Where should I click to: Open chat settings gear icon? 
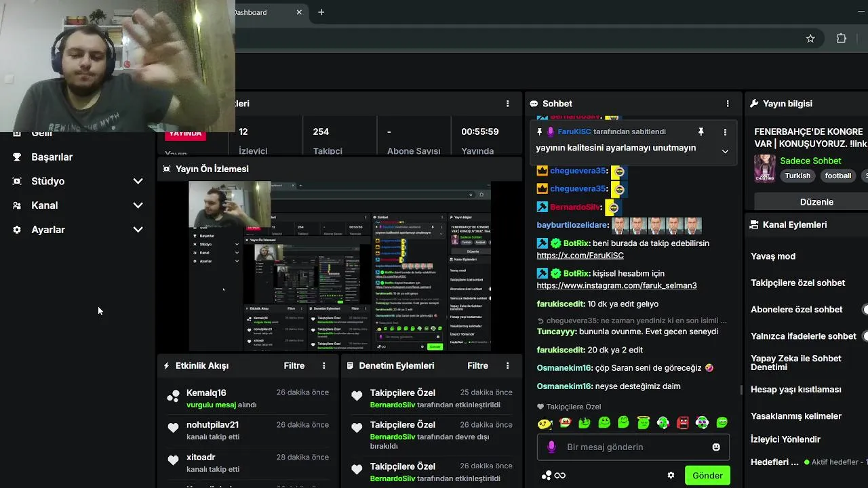[x=671, y=476]
